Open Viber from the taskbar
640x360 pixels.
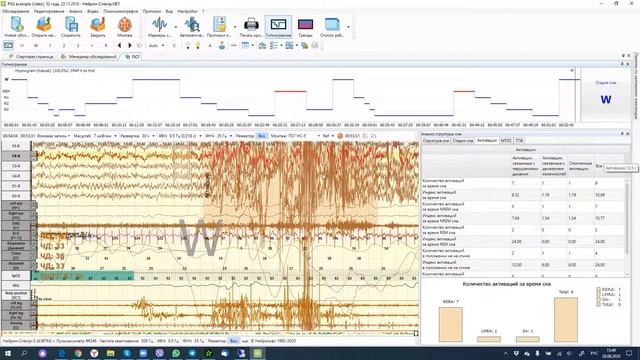click(160, 353)
